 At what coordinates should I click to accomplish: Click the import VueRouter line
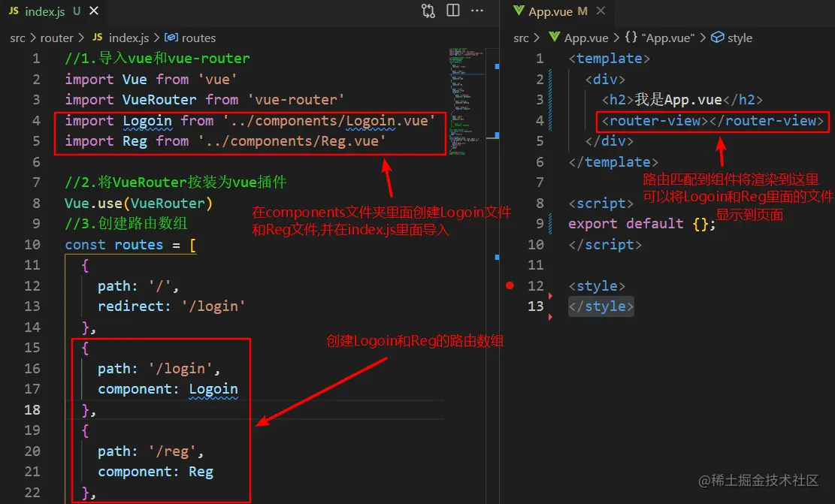coord(204,100)
